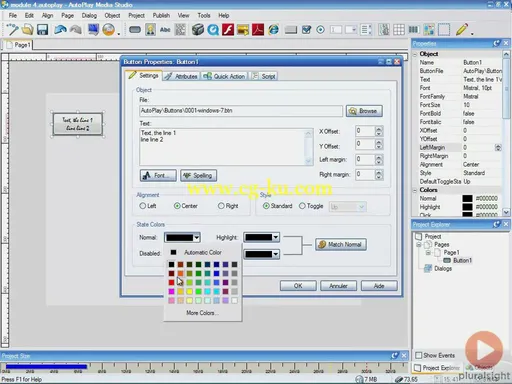Insert a Paragraph object icon
The image size is (512, 384).
tap(180, 30)
